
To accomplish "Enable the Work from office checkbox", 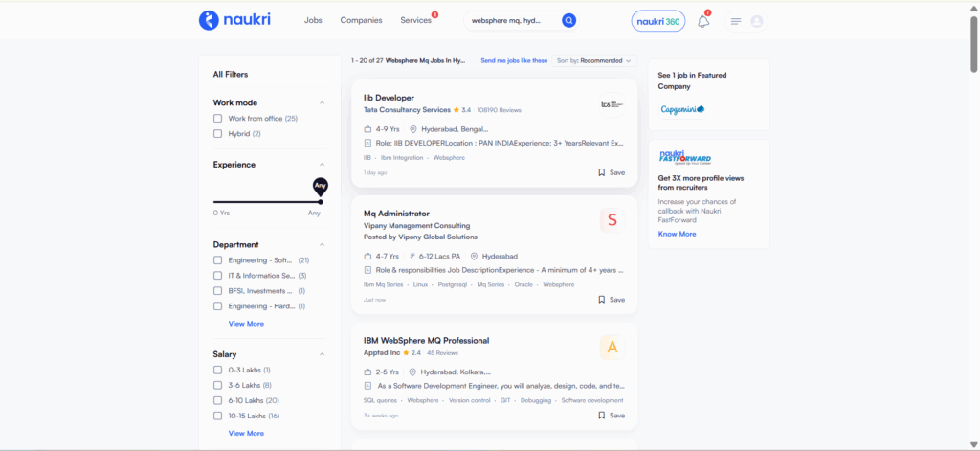I will (218, 119).
